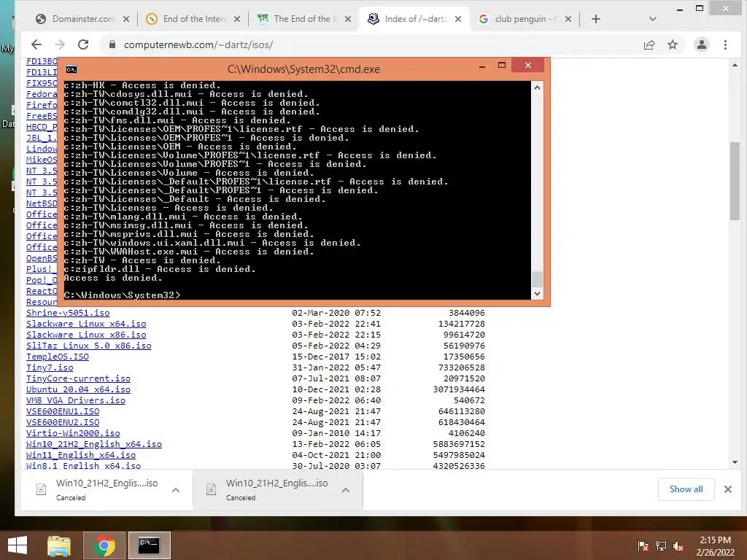The height and width of the screenshot is (560, 747).
Task: Click the Tiny7.iso link
Action: [x=50, y=367]
